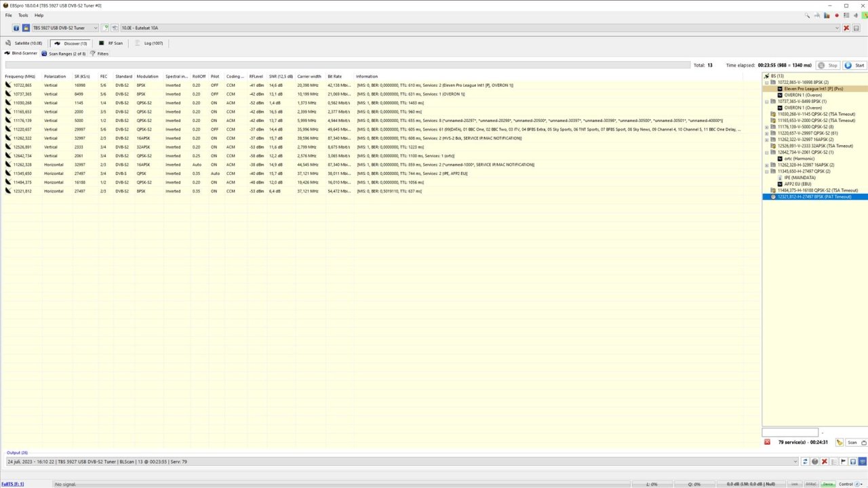Open satellite setup icon next to Eutelsat dropdown
868x488 pixels.
coord(113,28)
